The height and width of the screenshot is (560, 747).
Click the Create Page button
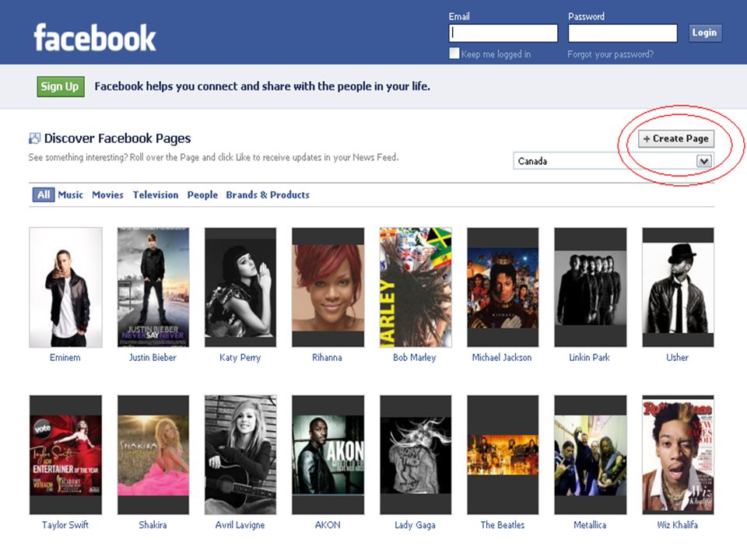[676, 138]
